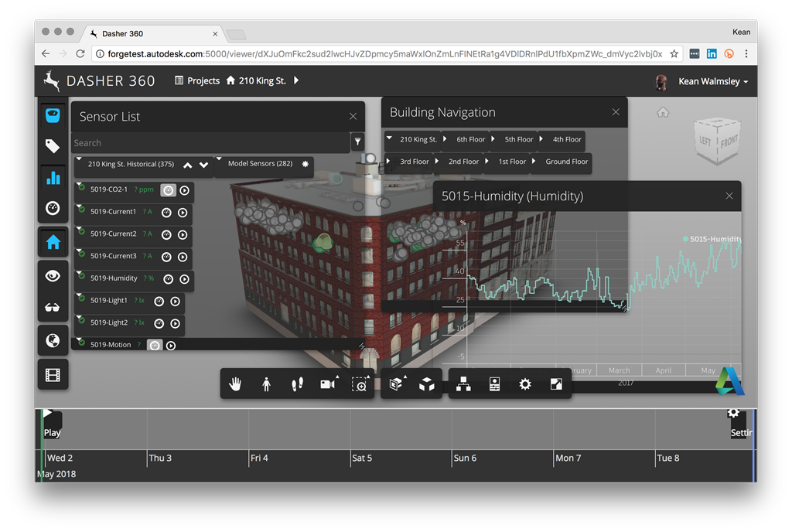The image size is (792, 532).
Task: Toggle the eye visibility icon in sidebar
Action: 53,275
